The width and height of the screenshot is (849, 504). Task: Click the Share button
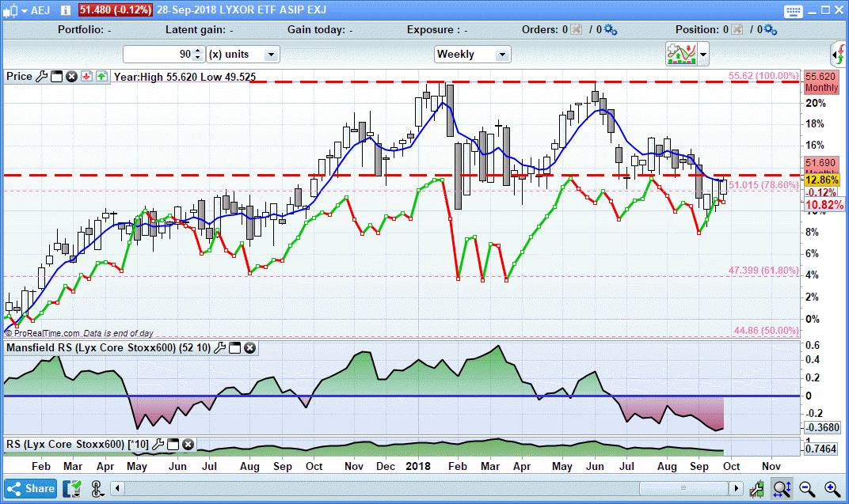pos(32,489)
